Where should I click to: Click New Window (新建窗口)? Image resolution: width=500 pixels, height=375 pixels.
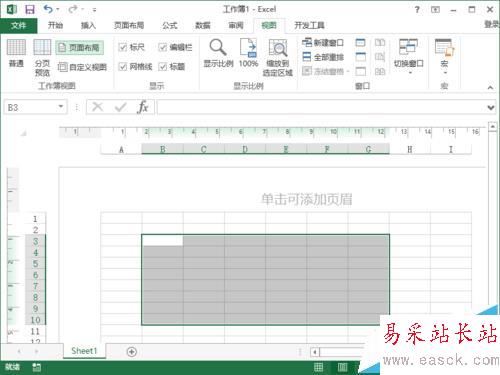(323, 43)
